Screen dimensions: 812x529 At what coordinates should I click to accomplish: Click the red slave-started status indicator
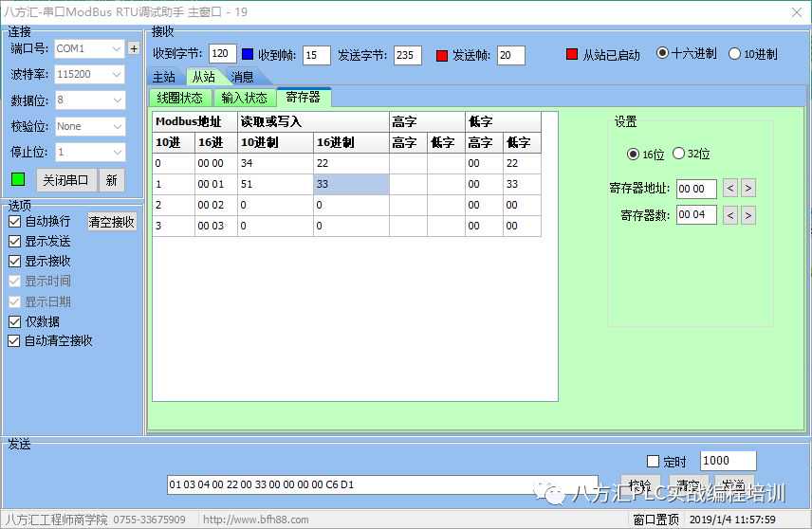click(572, 55)
